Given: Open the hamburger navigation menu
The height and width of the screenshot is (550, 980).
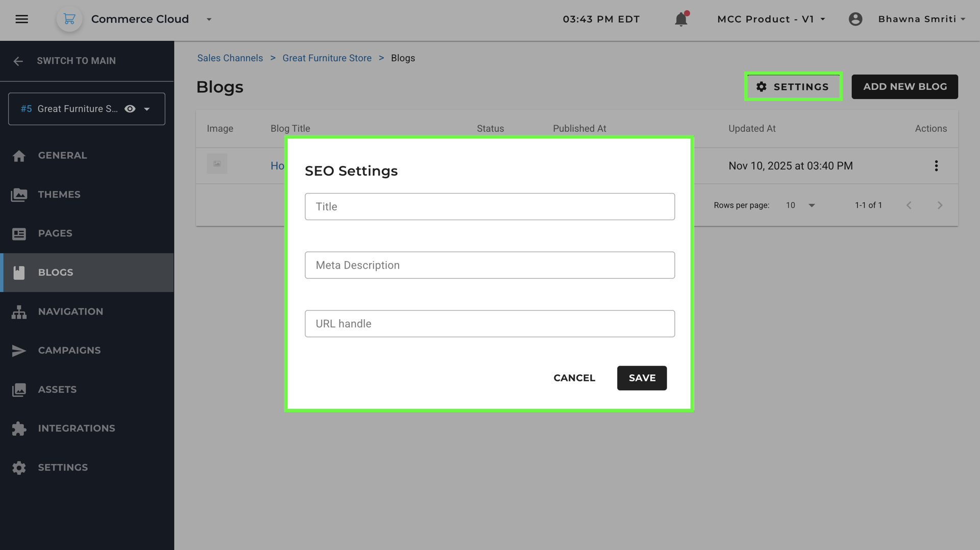Looking at the screenshot, I should click(21, 19).
